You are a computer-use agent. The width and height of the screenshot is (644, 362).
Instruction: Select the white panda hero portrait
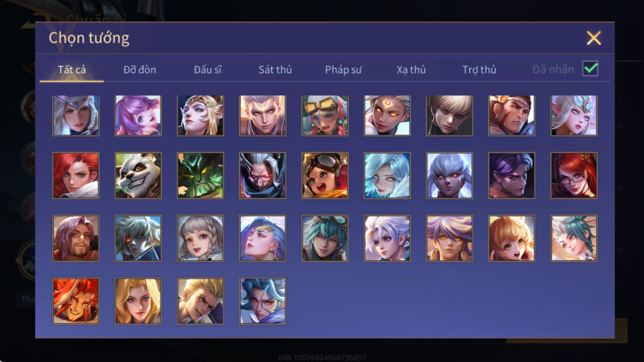click(x=138, y=175)
